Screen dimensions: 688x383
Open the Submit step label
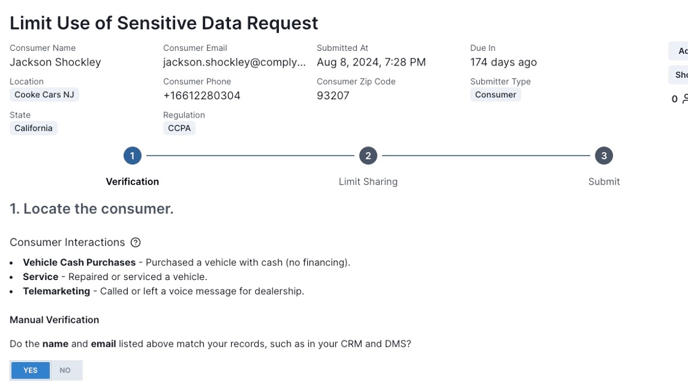pos(604,182)
